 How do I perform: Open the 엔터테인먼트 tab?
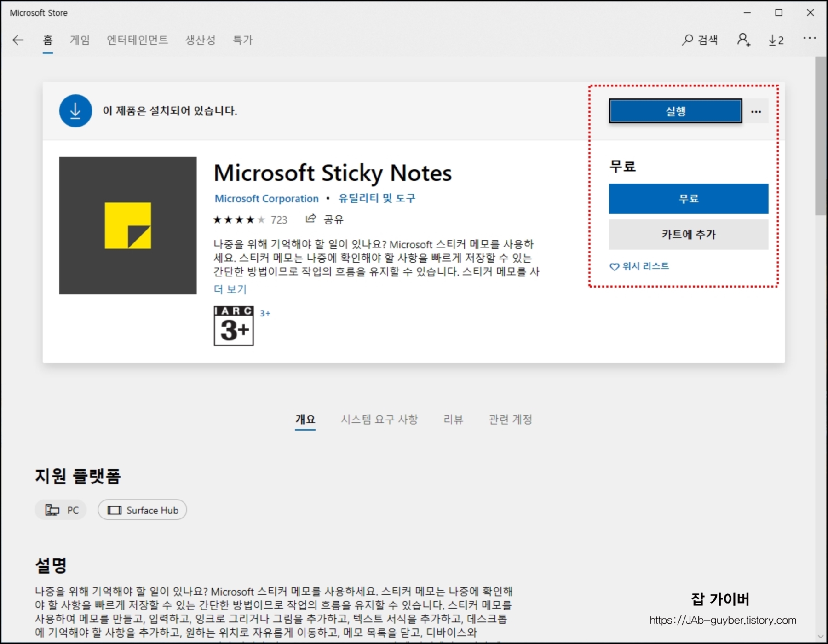pos(138,40)
